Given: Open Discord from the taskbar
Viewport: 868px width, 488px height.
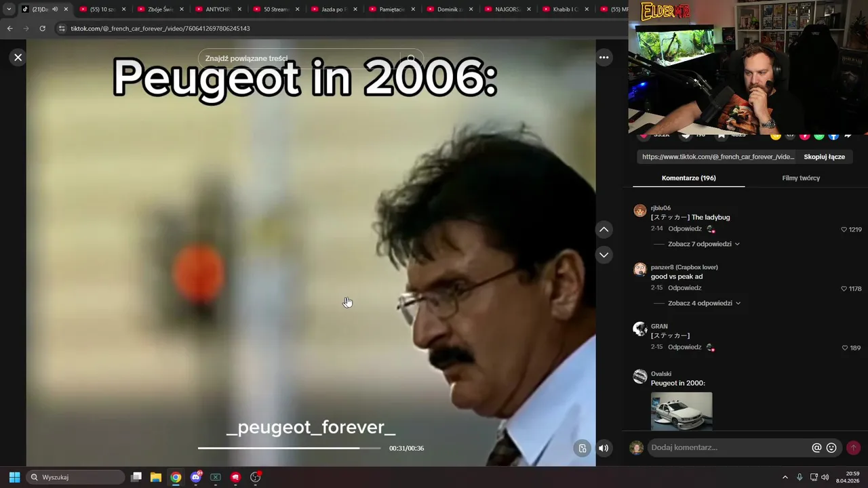Looking at the screenshot, I should point(195,477).
